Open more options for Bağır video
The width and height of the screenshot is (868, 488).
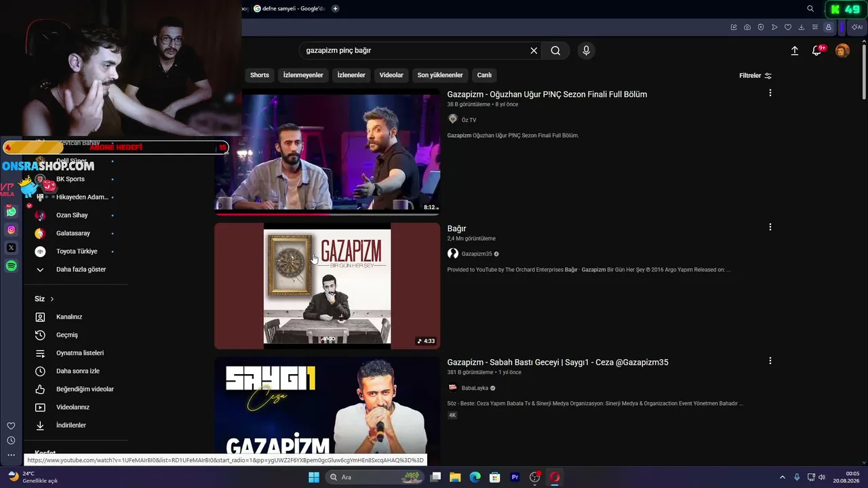(770, 227)
